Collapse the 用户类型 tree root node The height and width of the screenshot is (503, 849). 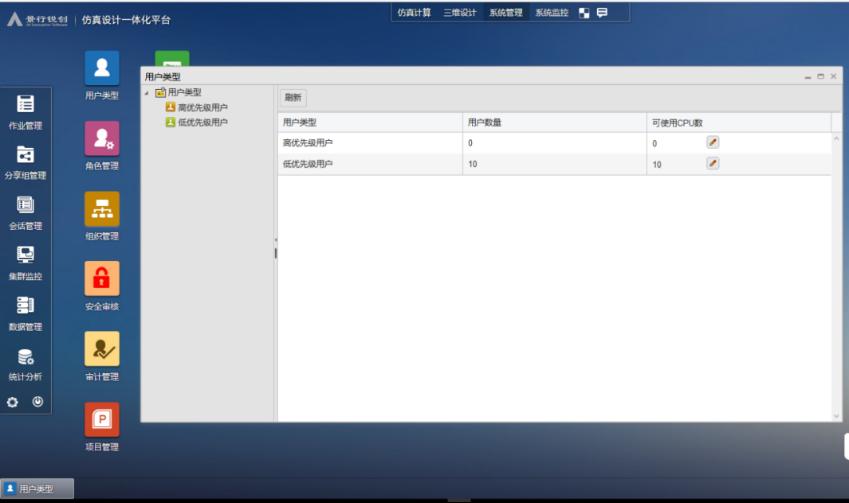(x=147, y=93)
